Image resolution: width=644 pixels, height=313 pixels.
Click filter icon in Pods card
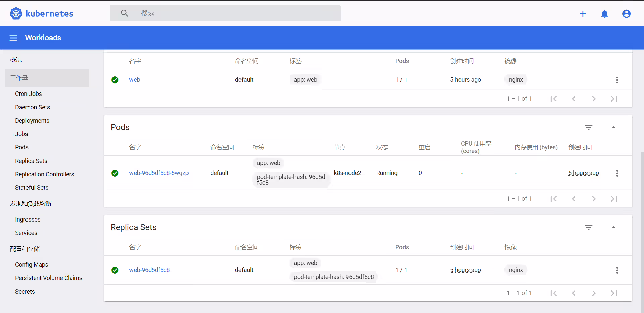588,127
